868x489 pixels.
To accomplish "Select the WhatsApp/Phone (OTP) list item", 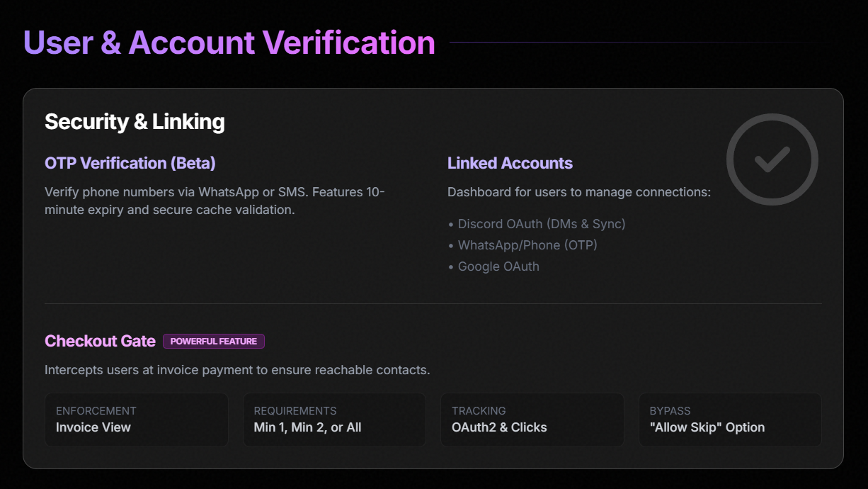I will point(527,245).
